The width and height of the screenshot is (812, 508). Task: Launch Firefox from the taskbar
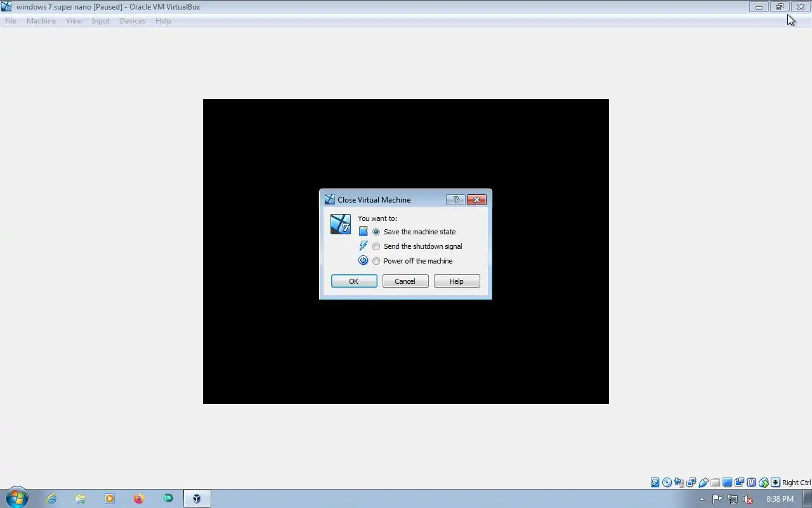click(139, 499)
